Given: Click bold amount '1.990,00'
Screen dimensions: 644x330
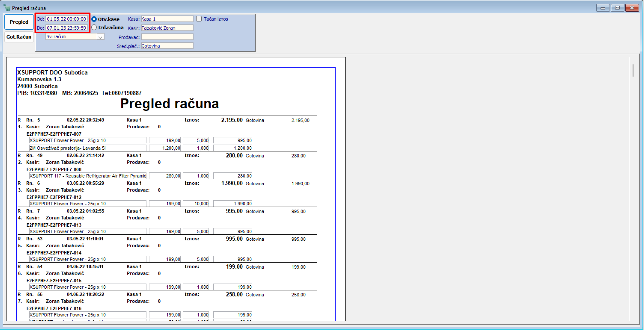Looking at the screenshot, I should tap(232, 183).
